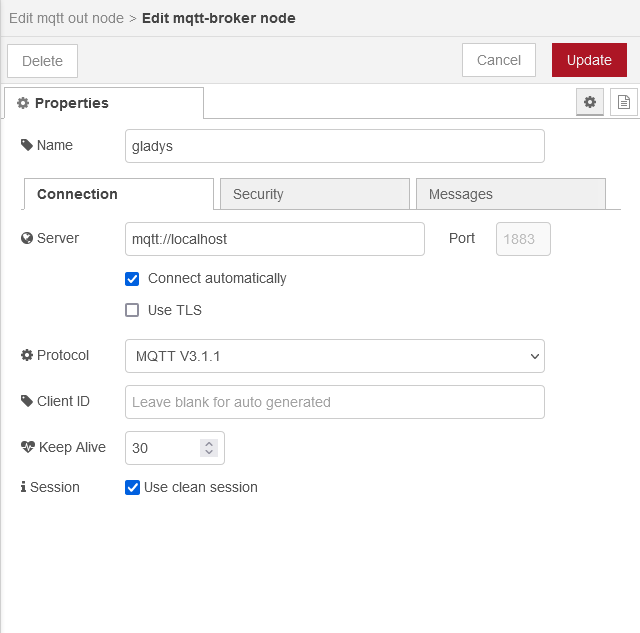This screenshot has height=633, width=640.
Task: Enable the Use TLS checkbox
Action: click(132, 310)
